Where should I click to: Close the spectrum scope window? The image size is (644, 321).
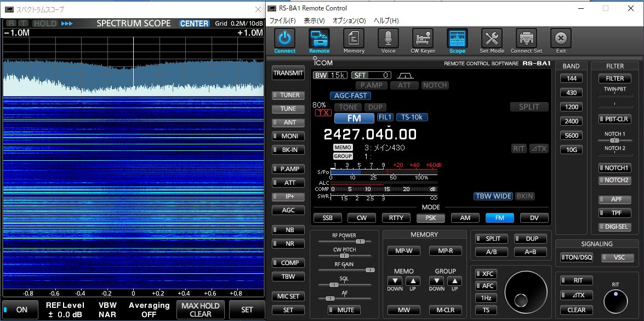tap(258, 9)
